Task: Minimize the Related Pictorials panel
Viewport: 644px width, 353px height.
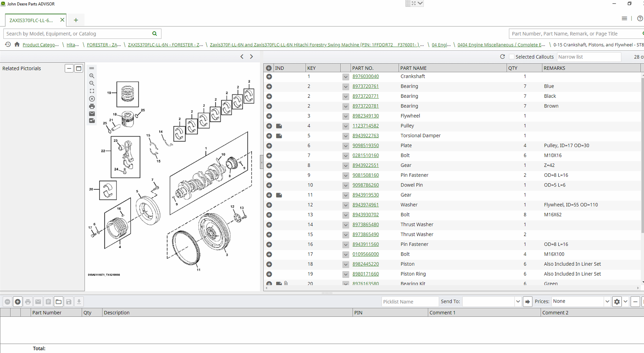Action: (x=69, y=68)
